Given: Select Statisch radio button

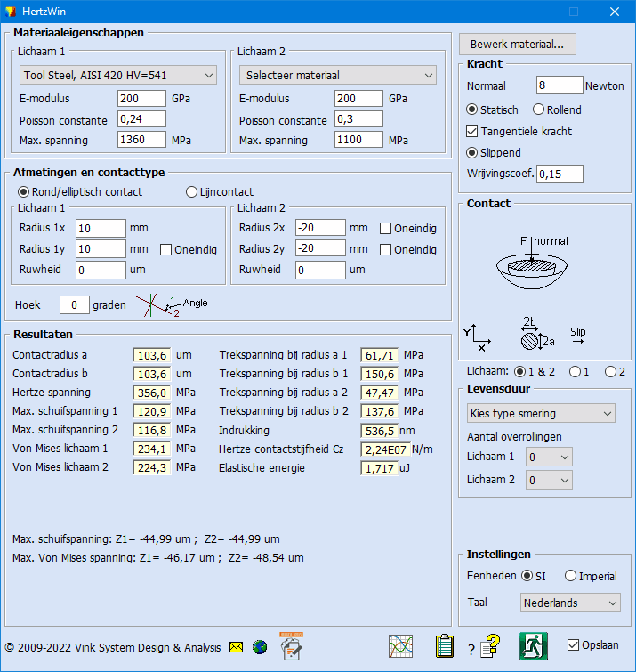Looking at the screenshot, I should coord(471,109).
